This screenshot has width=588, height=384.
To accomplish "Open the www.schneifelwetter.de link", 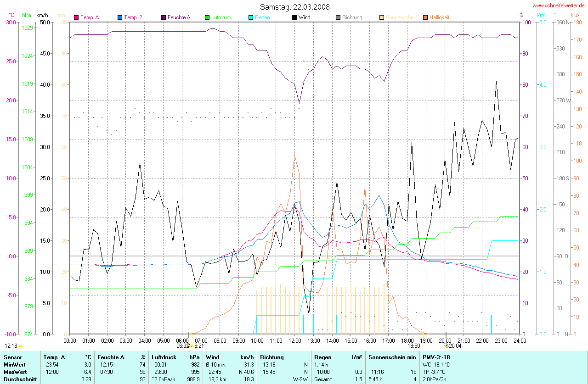I will coord(559,6).
